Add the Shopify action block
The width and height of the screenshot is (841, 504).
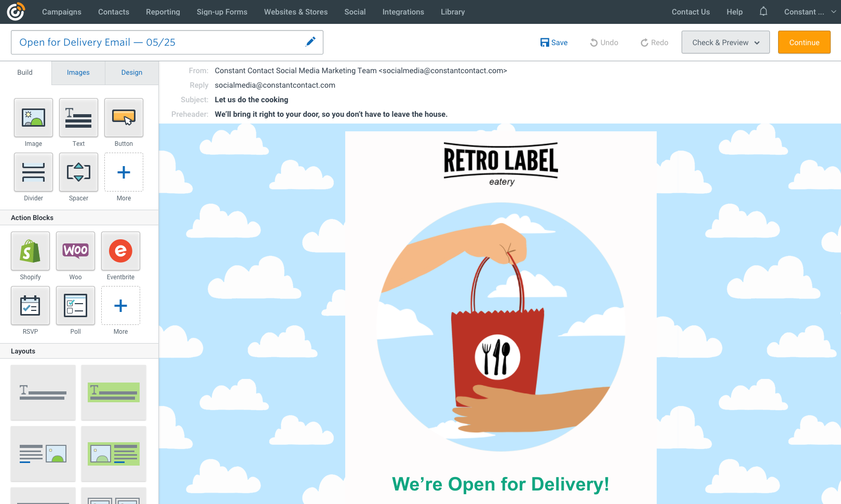click(30, 251)
